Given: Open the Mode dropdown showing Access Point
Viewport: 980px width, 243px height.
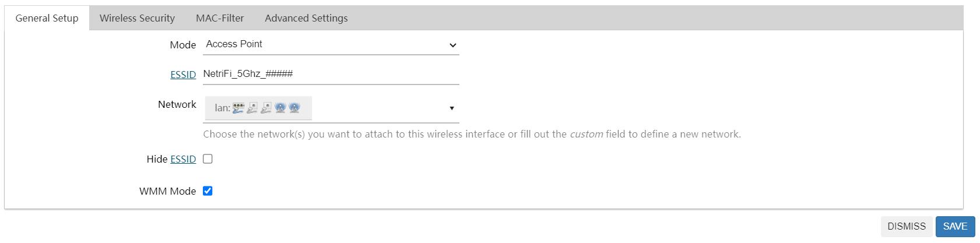Looking at the screenshot, I should pyautogui.click(x=331, y=45).
